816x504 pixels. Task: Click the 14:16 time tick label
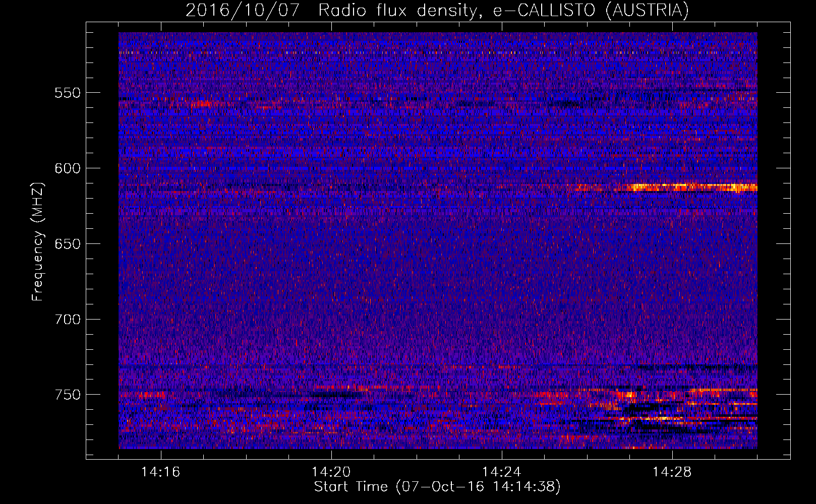pos(161,472)
